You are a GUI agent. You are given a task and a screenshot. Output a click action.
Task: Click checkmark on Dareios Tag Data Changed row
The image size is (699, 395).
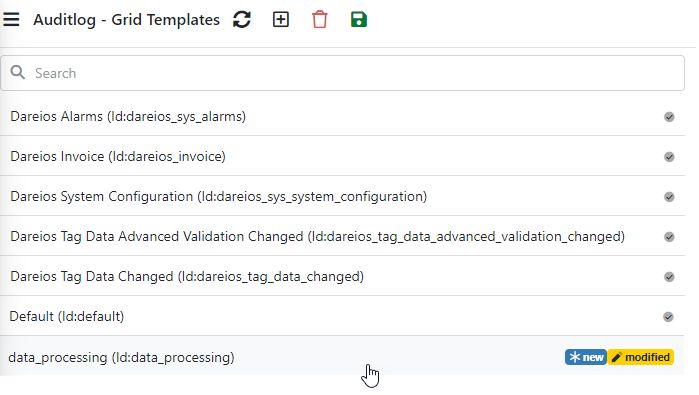click(669, 277)
